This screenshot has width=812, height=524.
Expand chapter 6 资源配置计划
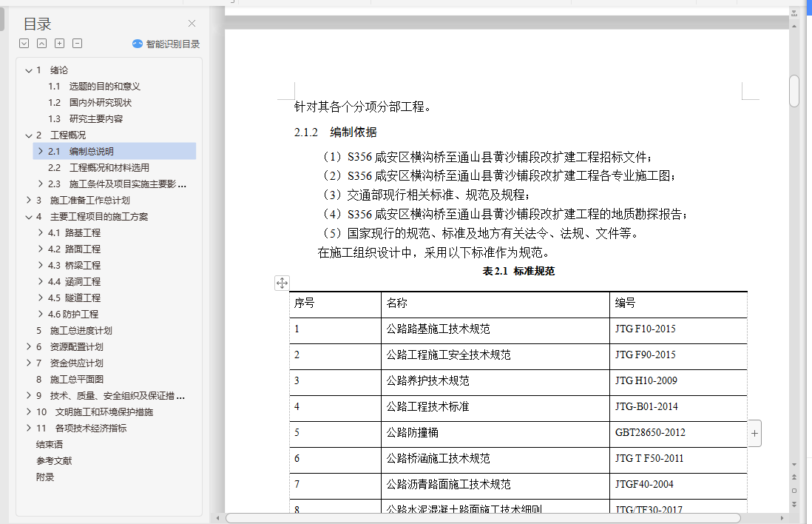tap(29, 346)
